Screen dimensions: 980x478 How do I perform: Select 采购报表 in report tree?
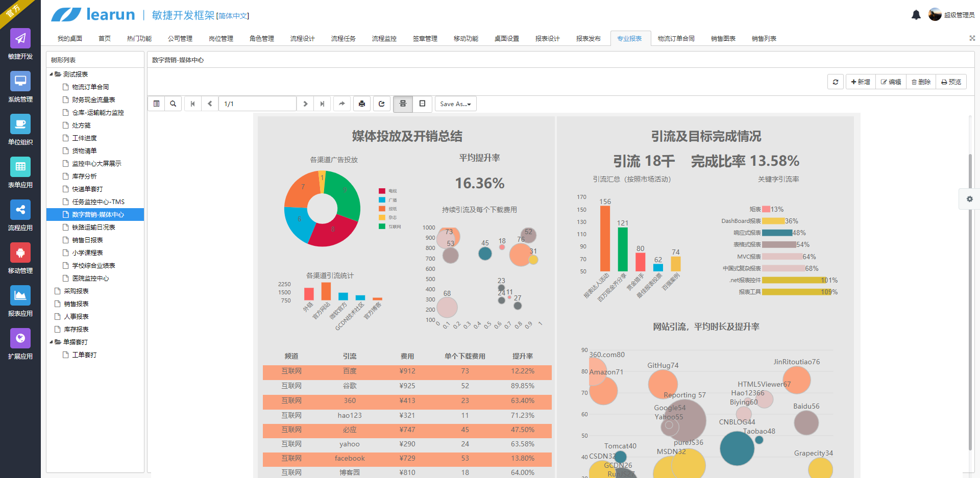76,291
